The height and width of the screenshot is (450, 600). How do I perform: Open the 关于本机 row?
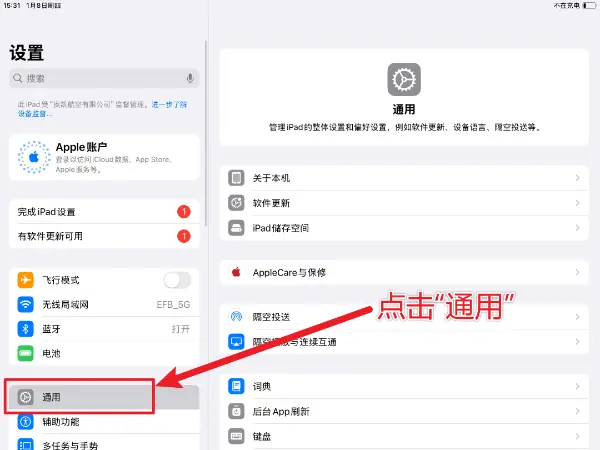coord(404,178)
